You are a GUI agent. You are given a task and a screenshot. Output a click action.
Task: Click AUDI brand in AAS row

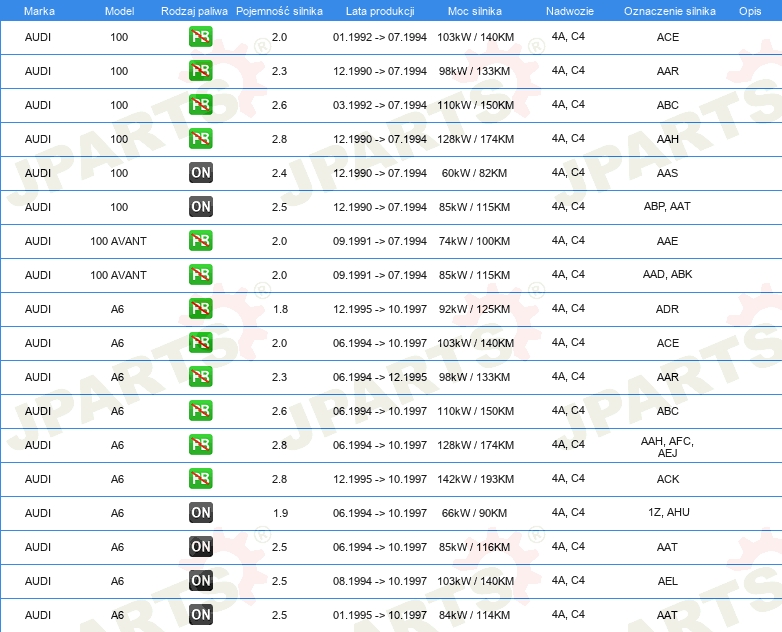point(38,173)
